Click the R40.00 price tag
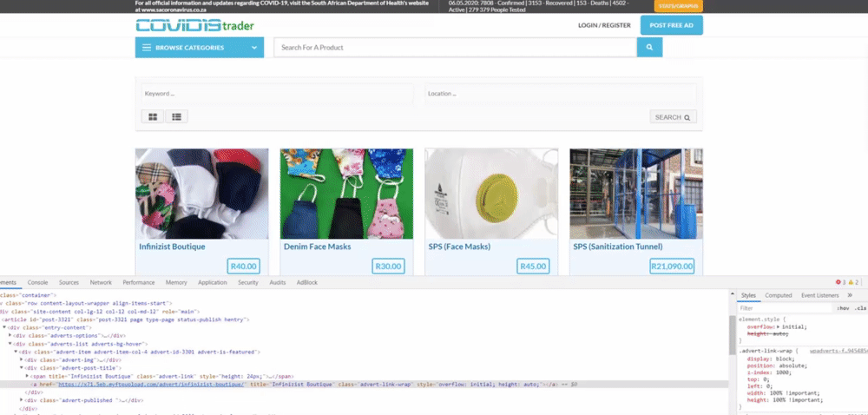 244,267
